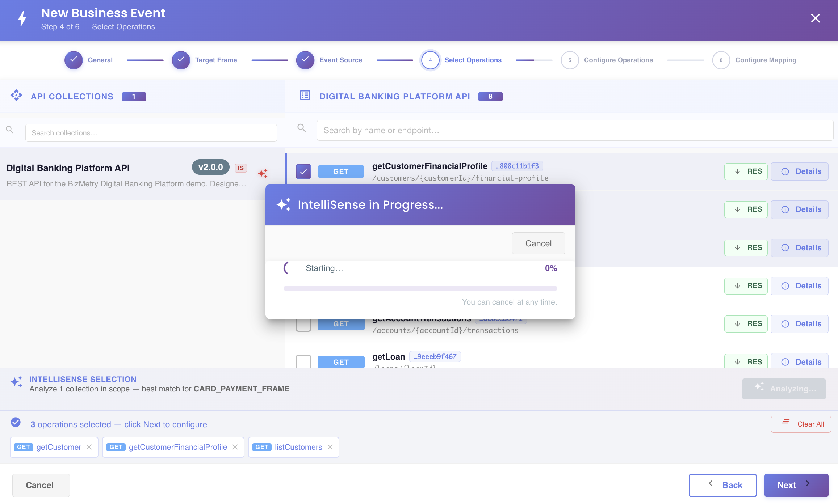Viewport: 838px width, 504px height.
Task: Click the API Collections diamond icon
Action: point(16,96)
